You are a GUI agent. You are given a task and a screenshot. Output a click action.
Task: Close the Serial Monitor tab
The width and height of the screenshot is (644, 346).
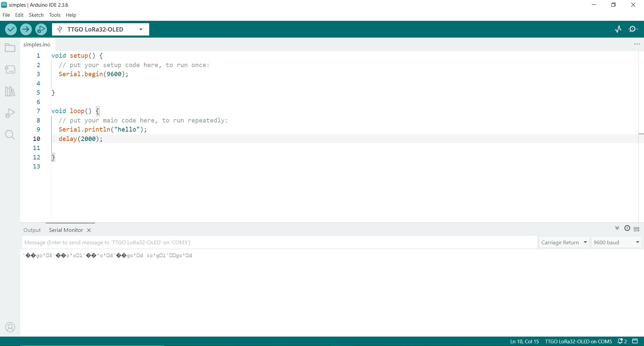pyautogui.click(x=89, y=230)
